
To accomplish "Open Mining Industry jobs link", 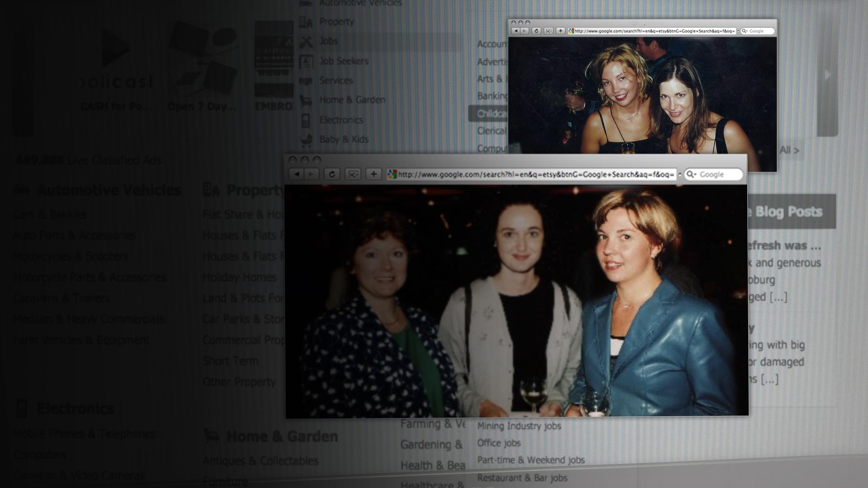I will pos(519,426).
